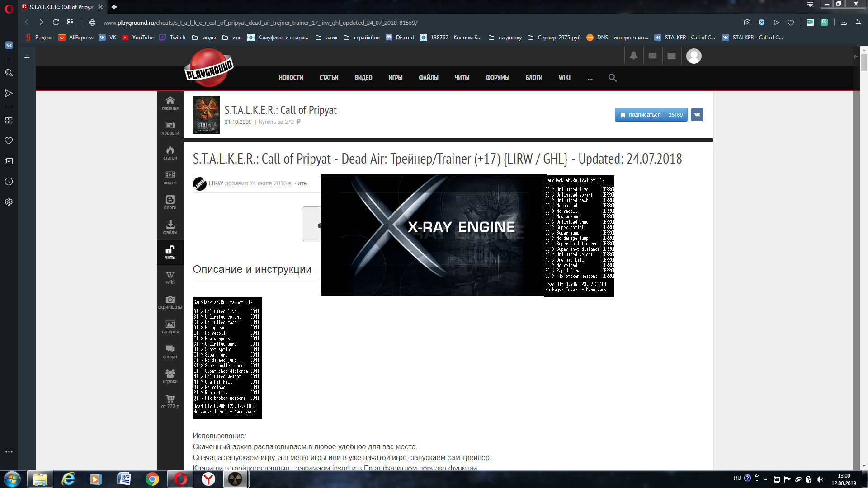Open downloads icon in toolbar

844,22
